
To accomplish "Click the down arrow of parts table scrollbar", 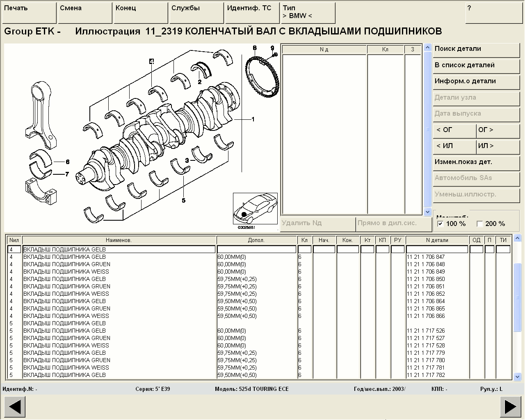I will click(517, 376).
